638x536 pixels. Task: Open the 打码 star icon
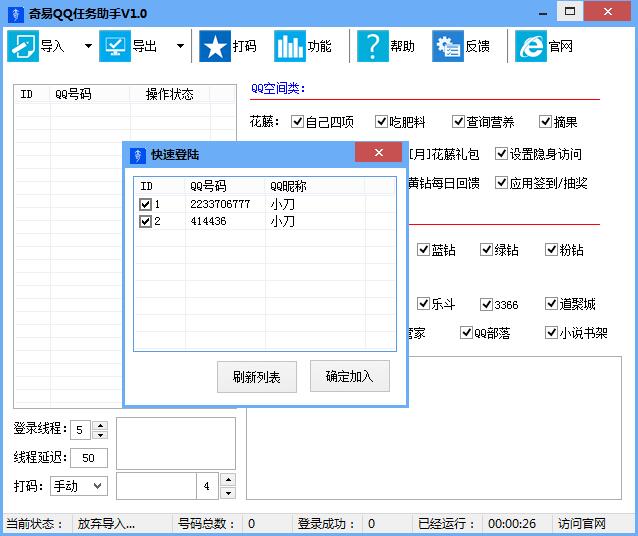(214, 46)
